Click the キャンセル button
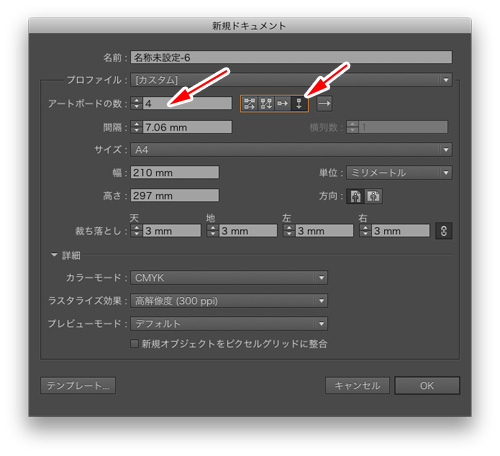The width and height of the screenshot is (500, 456). pos(357,386)
